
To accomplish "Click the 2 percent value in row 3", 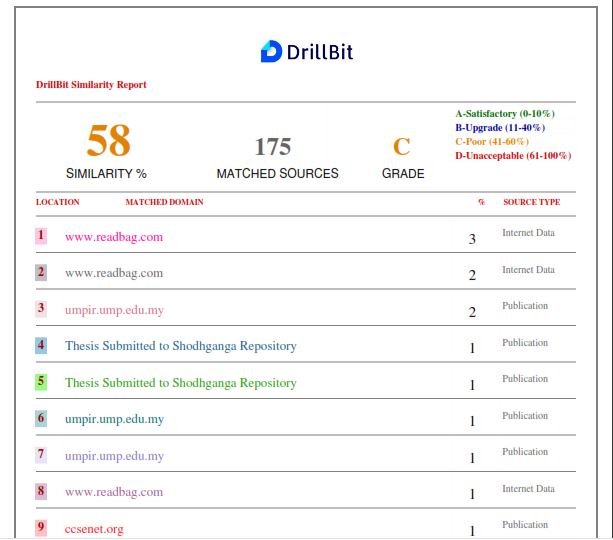I will [x=472, y=312].
